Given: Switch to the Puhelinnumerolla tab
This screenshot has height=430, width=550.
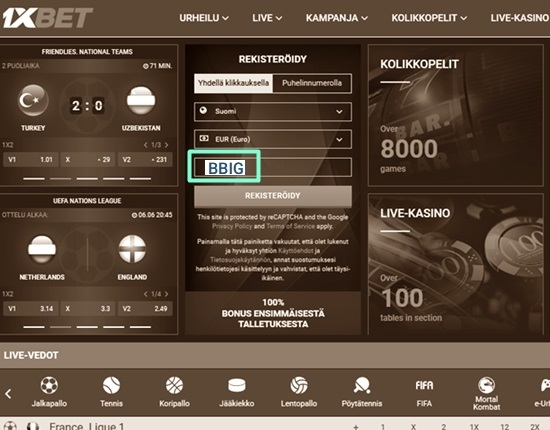Looking at the screenshot, I should coord(312,83).
